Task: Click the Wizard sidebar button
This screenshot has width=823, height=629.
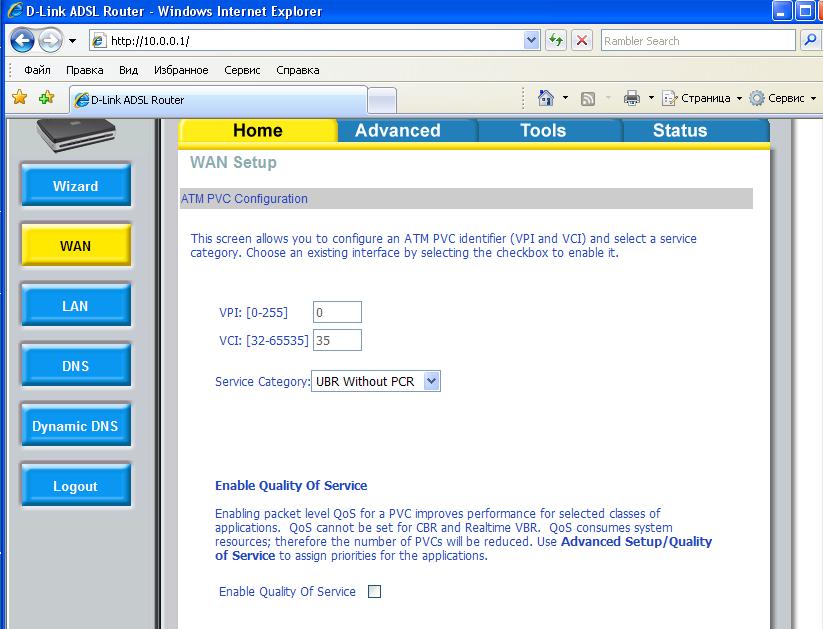Action: coord(76,186)
